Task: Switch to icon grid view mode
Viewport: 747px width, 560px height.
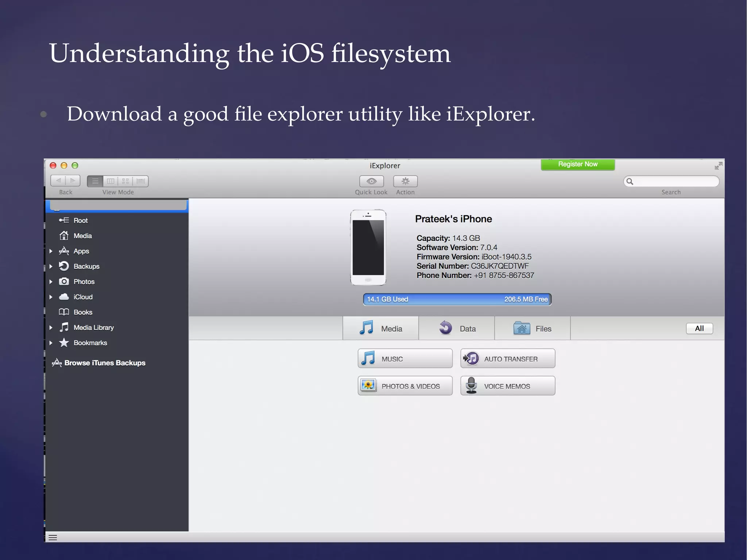Action: [x=125, y=181]
